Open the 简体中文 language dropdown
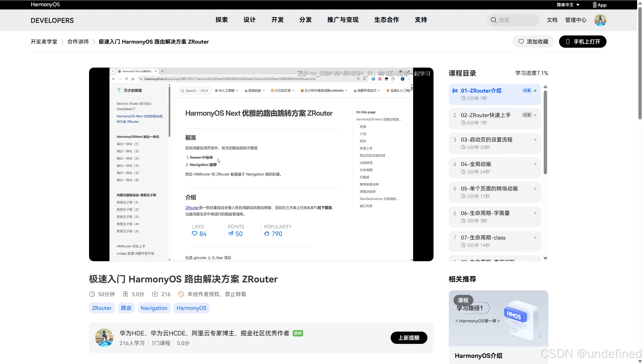Image resolution: width=643 pixels, height=364 pixels. tap(568, 5)
